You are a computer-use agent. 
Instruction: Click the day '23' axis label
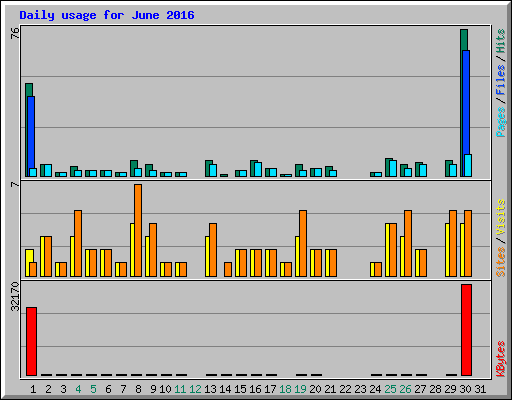click(360, 389)
